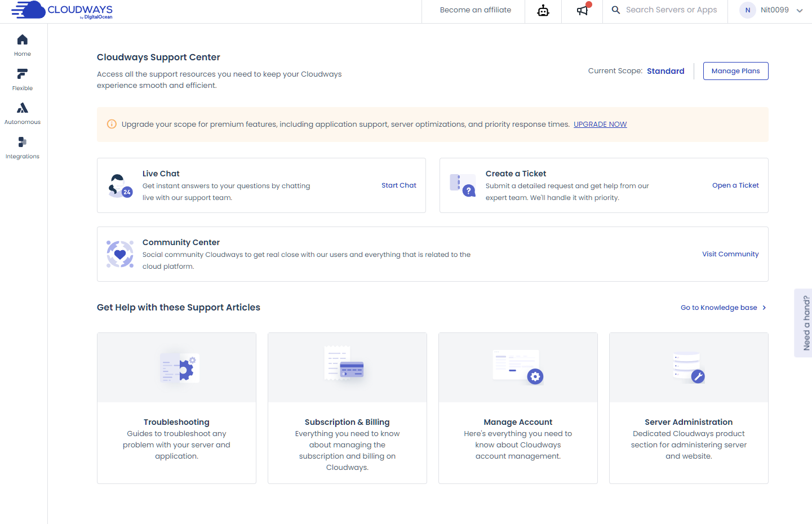Viewport: 812px width, 524px height.
Task: Click Visit Community
Action: click(x=730, y=254)
